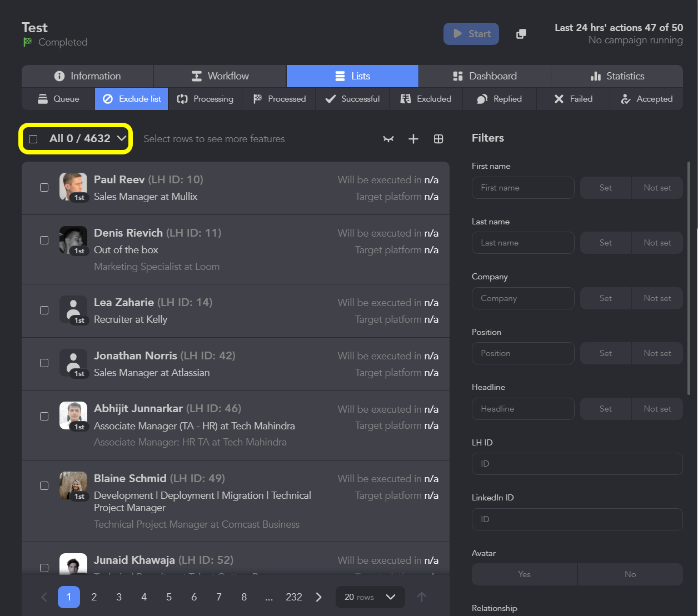Click Jonathan Norris's placeholder avatar
698x616 pixels.
73,363
